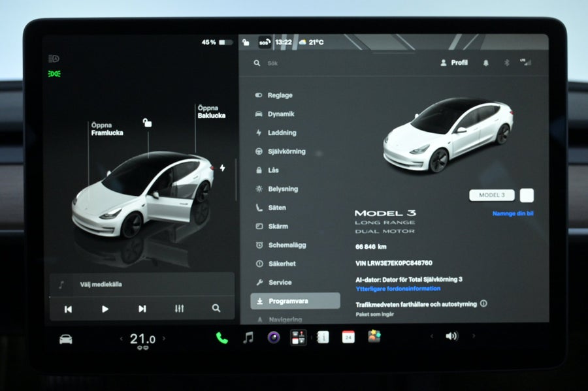Open the manual info book icon

323,337
